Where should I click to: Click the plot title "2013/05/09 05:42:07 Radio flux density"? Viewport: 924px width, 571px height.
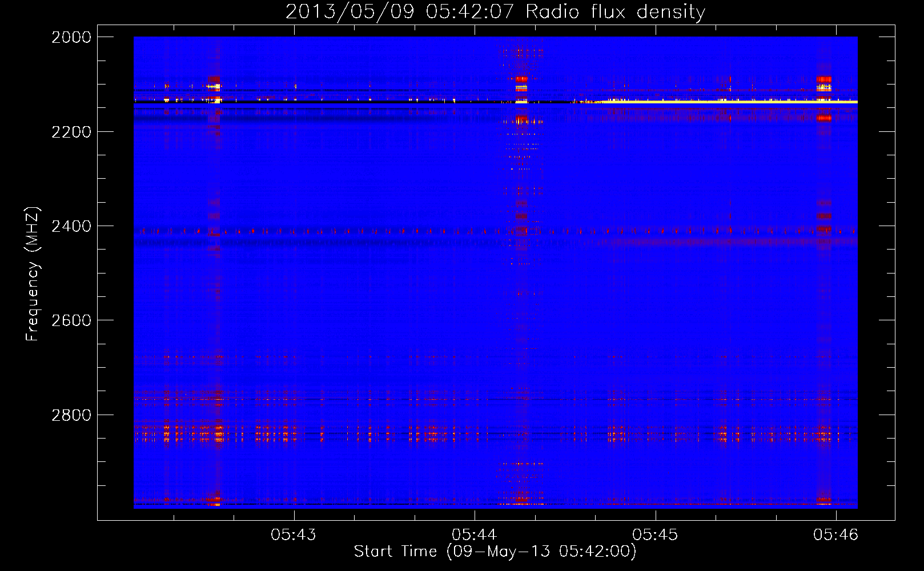[495, 11]
